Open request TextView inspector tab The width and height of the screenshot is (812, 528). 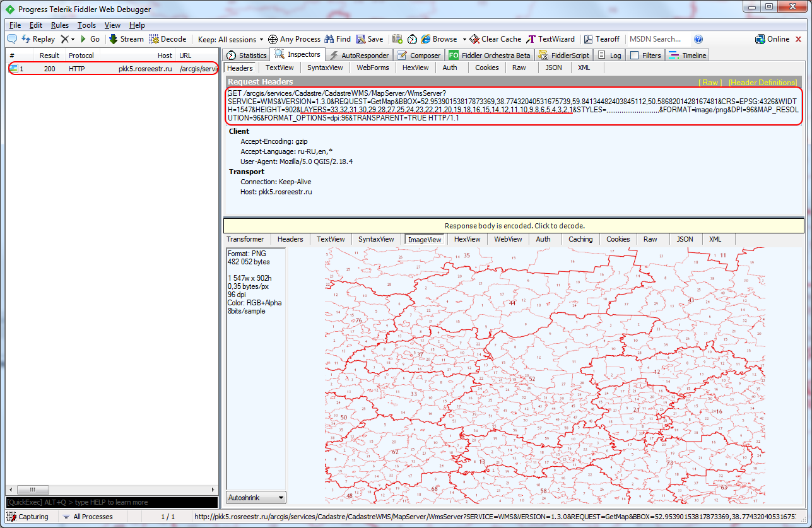pos(279,67)
